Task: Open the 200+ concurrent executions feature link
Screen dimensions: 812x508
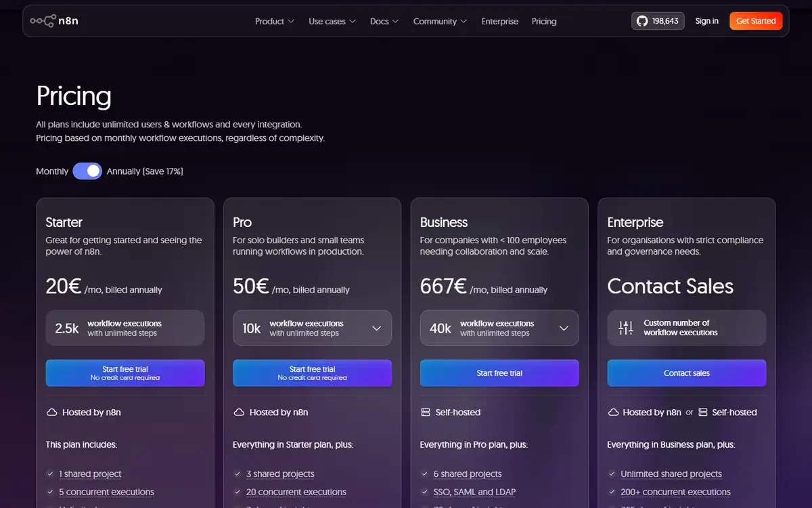Action: coord(676,492)
